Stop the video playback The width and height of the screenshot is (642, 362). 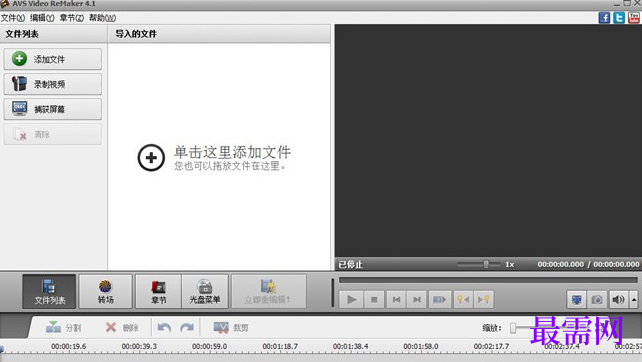point(374,300)
